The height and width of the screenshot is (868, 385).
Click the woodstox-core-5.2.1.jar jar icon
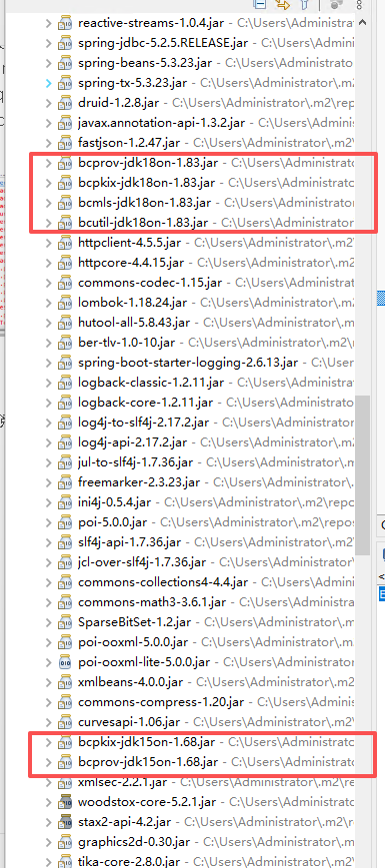coord(65,801)
